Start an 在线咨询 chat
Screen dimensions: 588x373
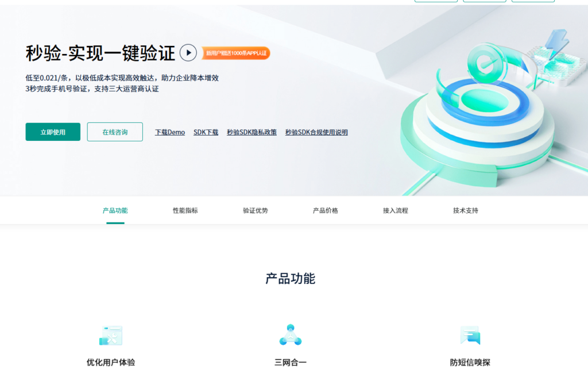114,132
